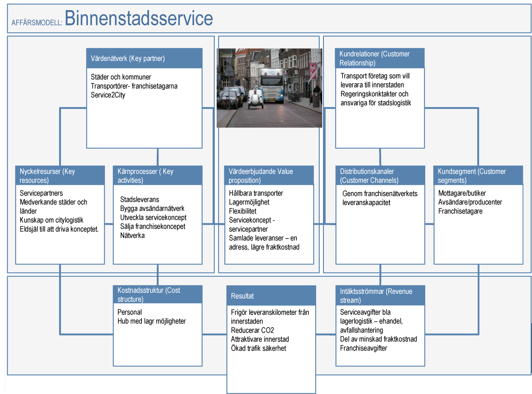Click 'lagerlogistik – ehandel,' text

pos(371,321)
